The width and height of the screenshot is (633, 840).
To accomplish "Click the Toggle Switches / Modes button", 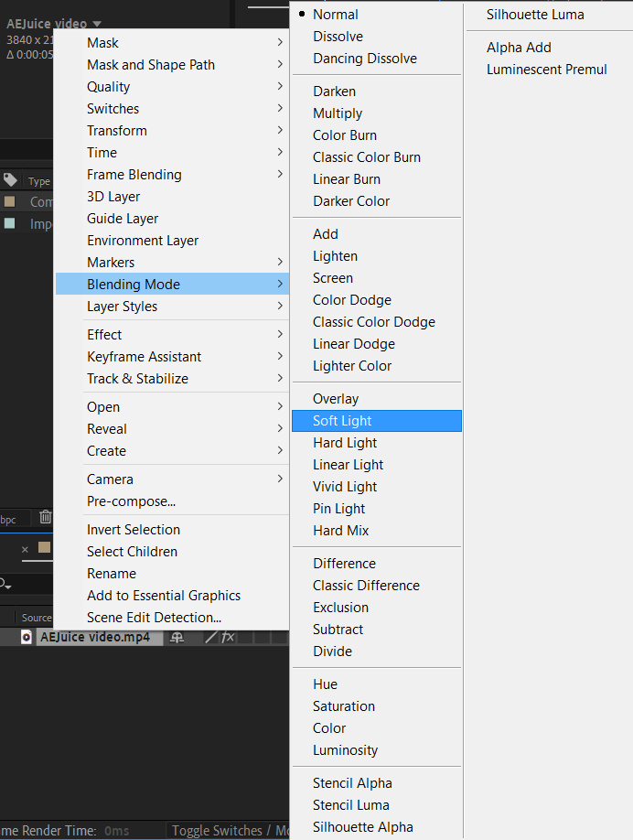I will pyautogui.click(x=231, y=831).
